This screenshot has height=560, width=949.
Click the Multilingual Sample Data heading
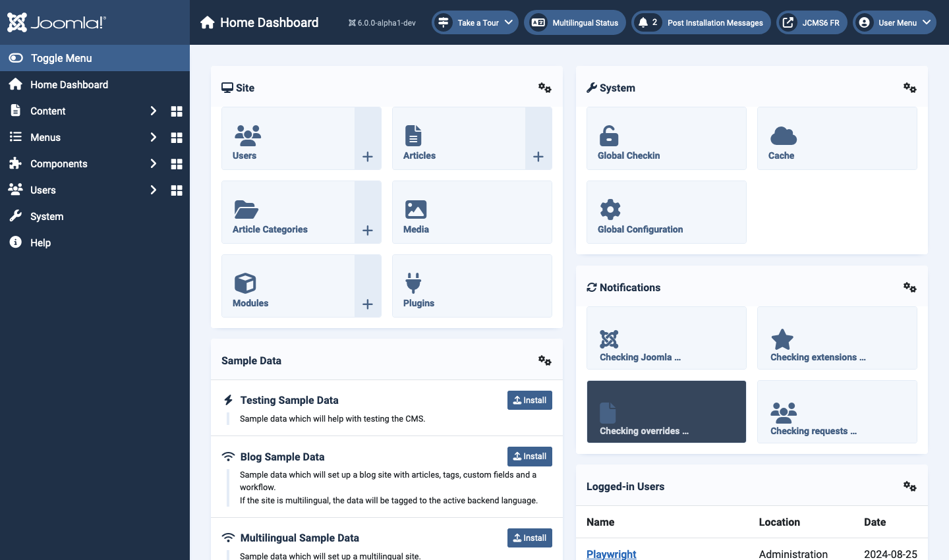click(300, 538)
